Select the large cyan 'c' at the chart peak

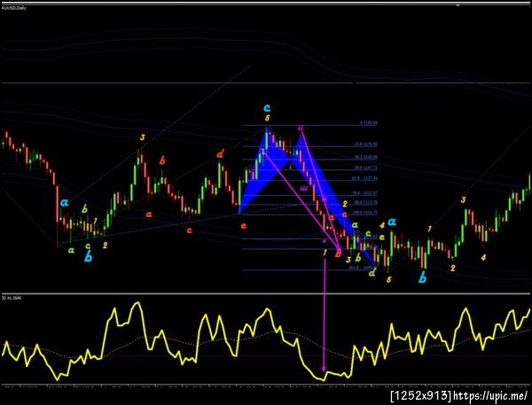[267, 108]
